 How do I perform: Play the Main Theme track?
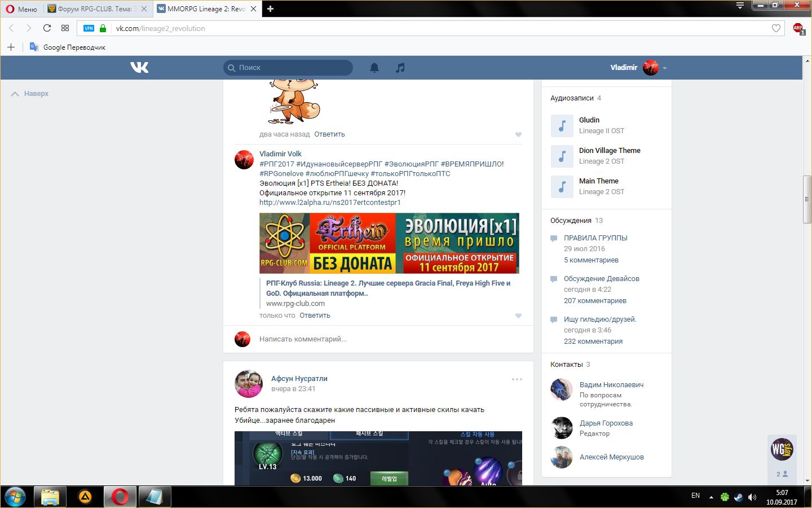click(562, 186)
